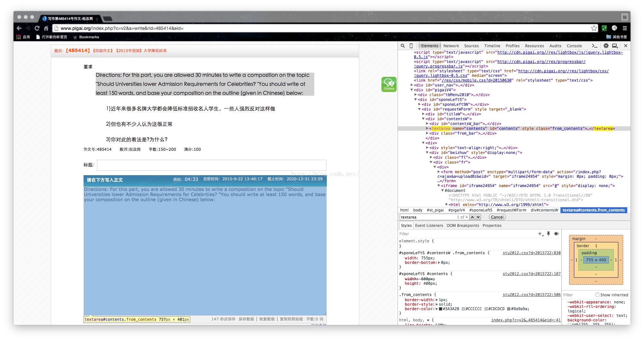The image size is (644, 341).
Task: Toggle device mode phone icon in DevTools
Action: pos(411,46)
